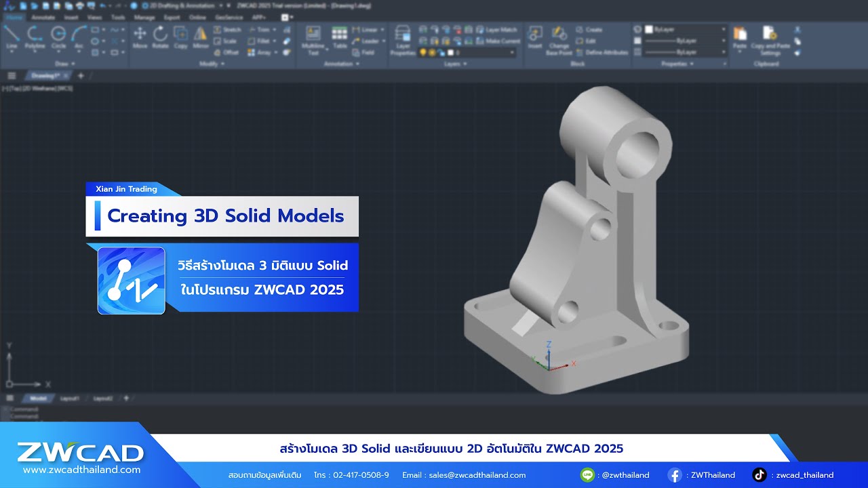Click the Fillet tool
This screenshot has width=868, height=488.
click(259, 41)
